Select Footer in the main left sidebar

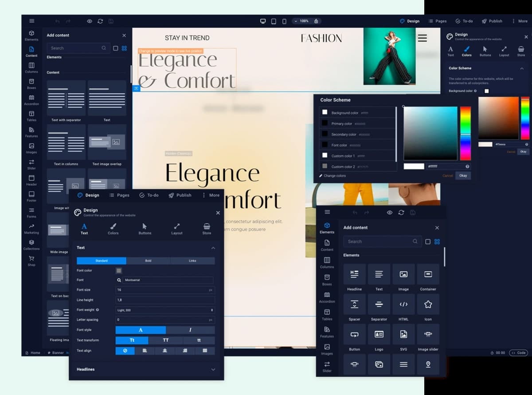pyautogui.click(x=31, y=196)
